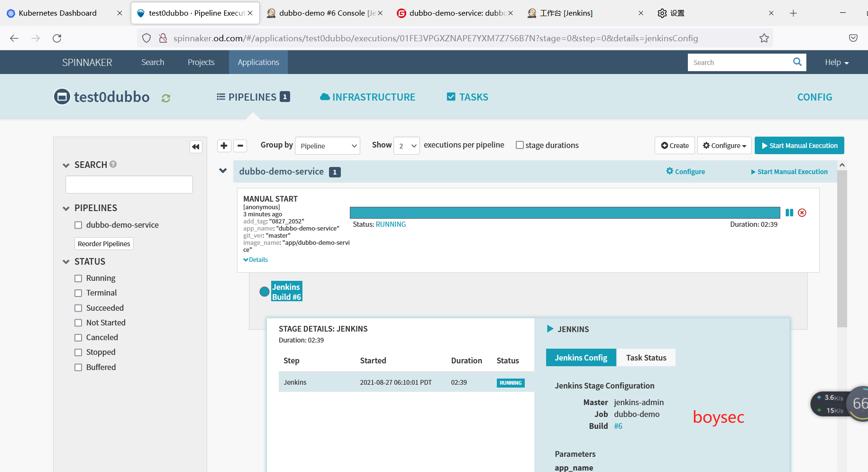Viewport: 868px width, 472px height.
Task: Collapse the SEARCH section
Action: click(66, 166)
